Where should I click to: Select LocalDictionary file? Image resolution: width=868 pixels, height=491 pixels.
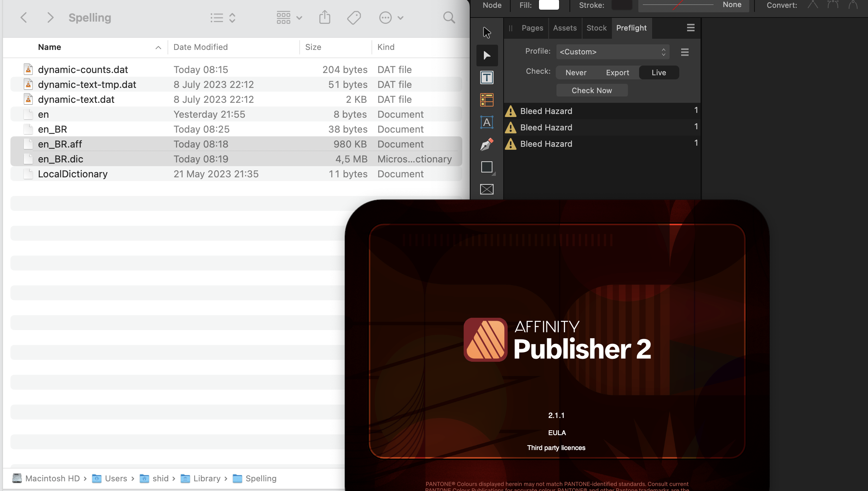pyautogui.click(x=236, y=174)
